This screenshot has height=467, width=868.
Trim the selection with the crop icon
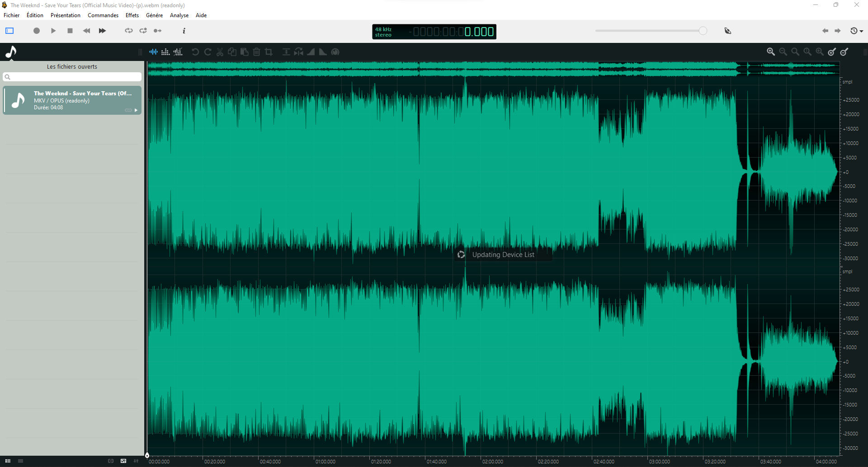click(269, 52)
